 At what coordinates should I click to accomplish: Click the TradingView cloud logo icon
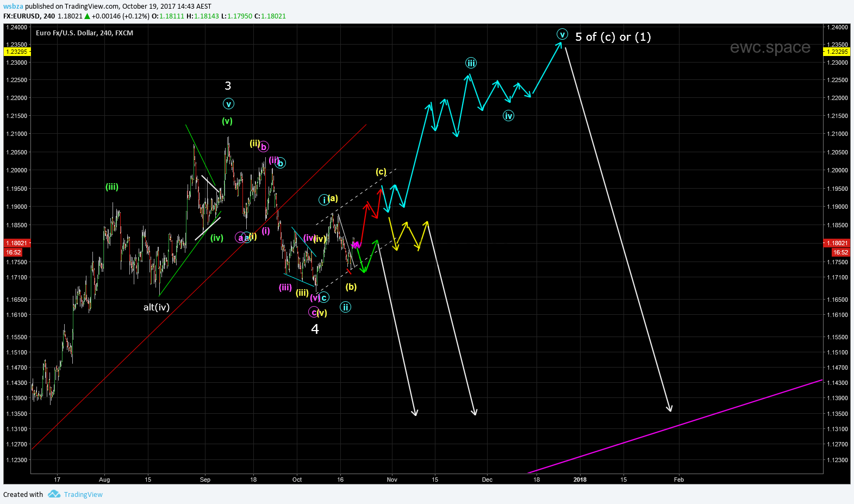pyautogui.click(x=54, y=494)
